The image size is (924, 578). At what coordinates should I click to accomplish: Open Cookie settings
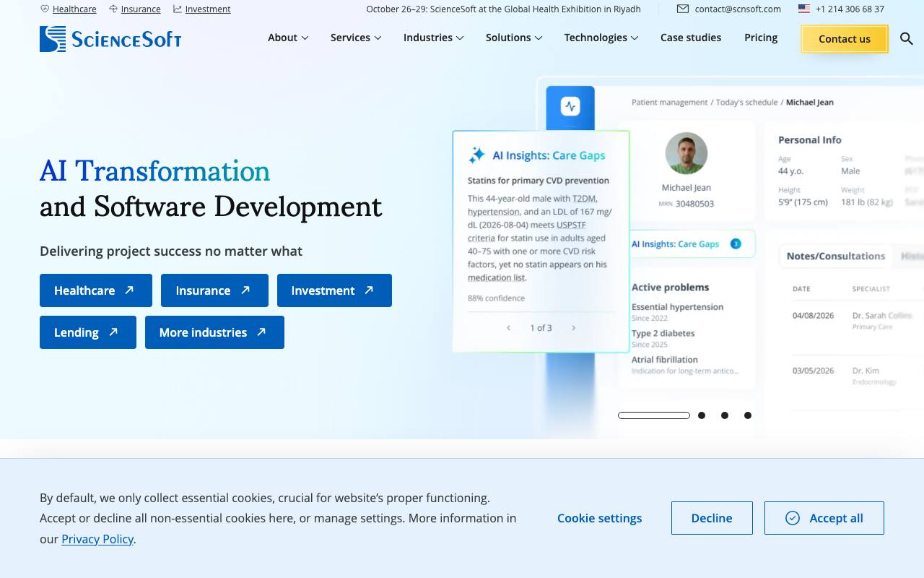coord(599,518)
